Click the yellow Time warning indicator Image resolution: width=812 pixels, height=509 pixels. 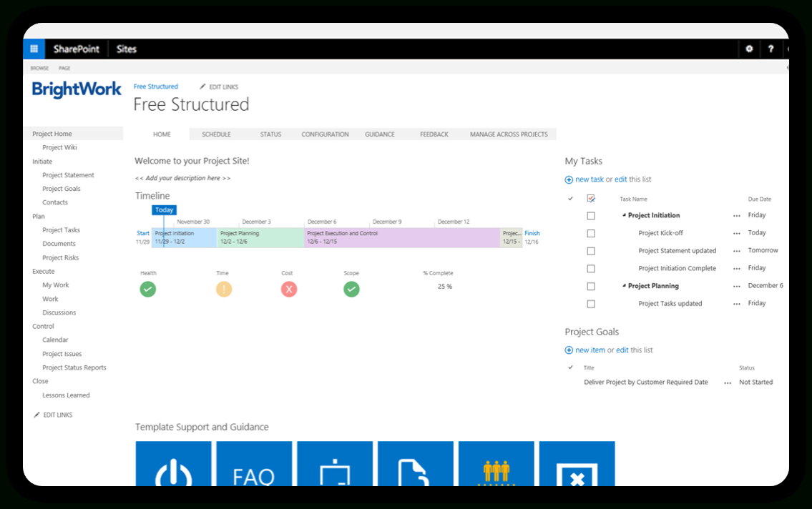[x=224, y=289]
